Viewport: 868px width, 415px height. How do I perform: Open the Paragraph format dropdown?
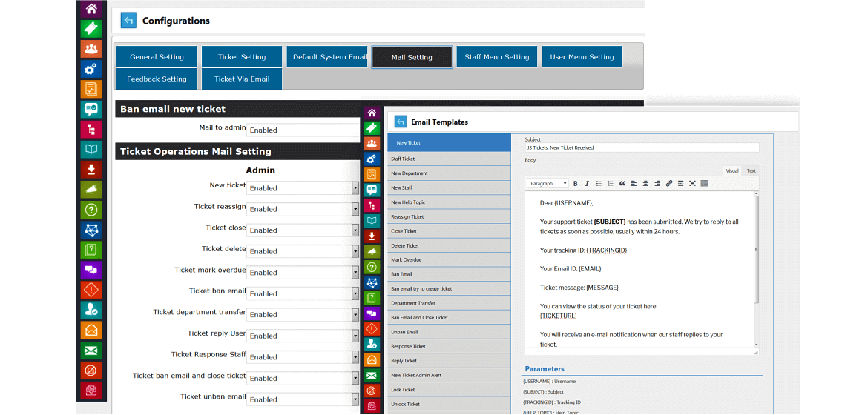pos(548,183)
